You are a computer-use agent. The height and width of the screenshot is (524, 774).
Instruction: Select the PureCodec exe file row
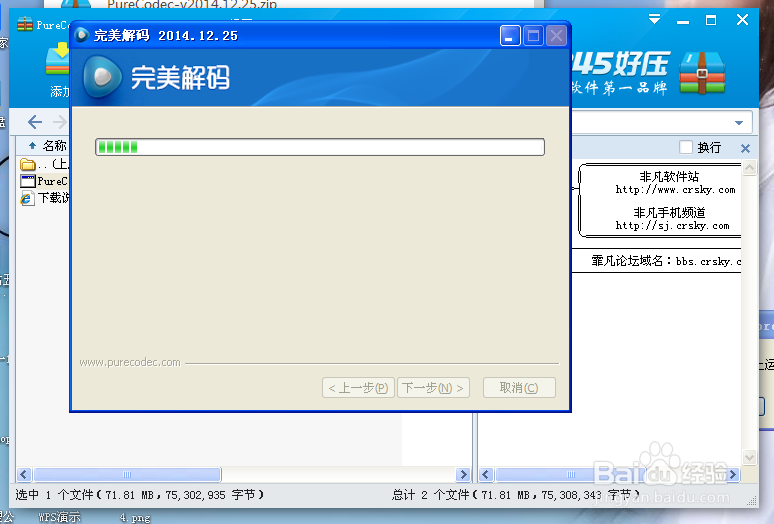coord(44,181)
